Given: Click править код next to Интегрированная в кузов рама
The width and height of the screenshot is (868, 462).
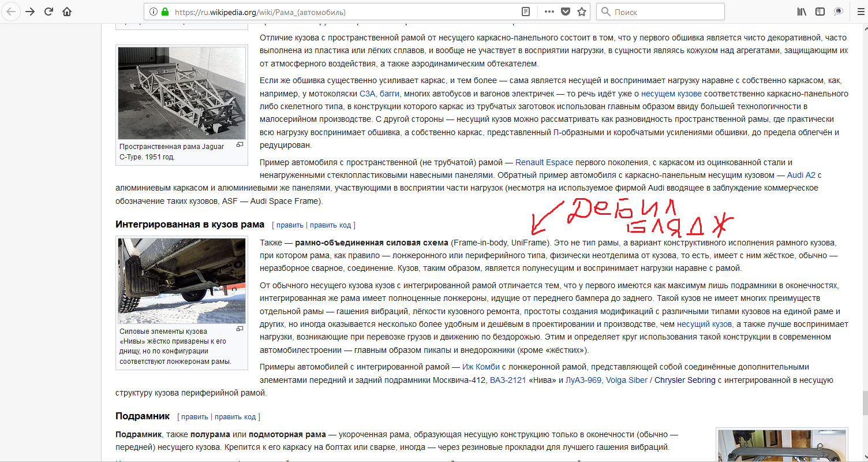Looking at the screenshot, I should [x=331, y=225].
